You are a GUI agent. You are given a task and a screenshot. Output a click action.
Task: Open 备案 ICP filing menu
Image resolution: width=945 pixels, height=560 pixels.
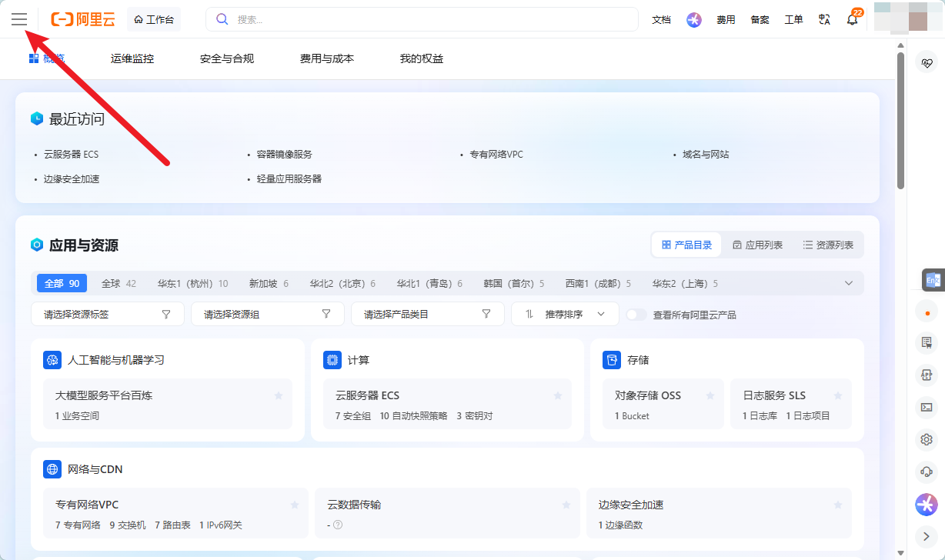coord(760,20)
